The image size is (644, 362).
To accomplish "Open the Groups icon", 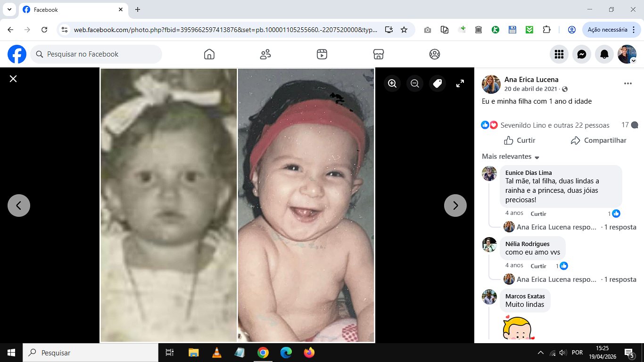I will pyautogui.click(x=435, y=54).
